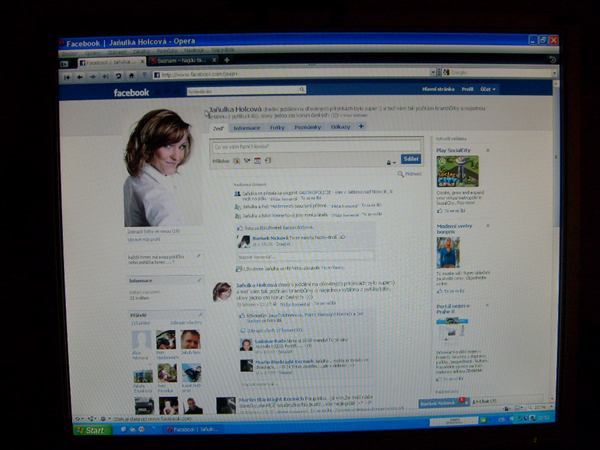600x450 pixels.
Task: Switch to the Fotky tab
Action: tap(277, 128)
